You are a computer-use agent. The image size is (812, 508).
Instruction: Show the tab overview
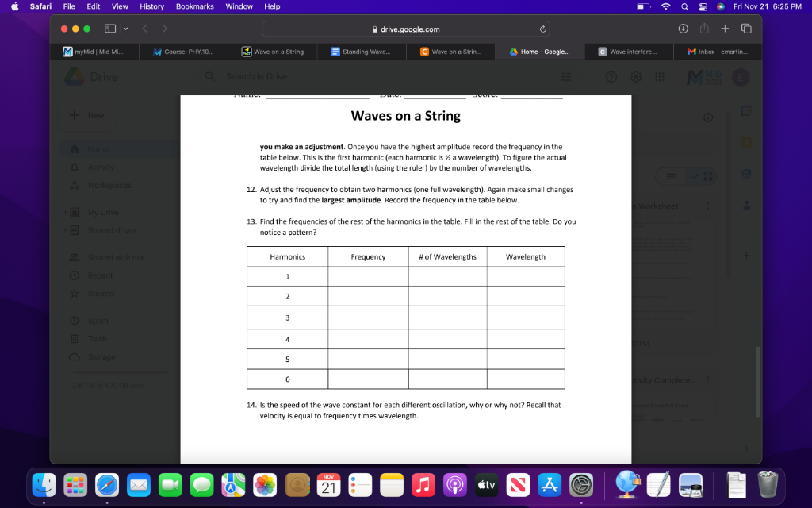coord(746,29)
